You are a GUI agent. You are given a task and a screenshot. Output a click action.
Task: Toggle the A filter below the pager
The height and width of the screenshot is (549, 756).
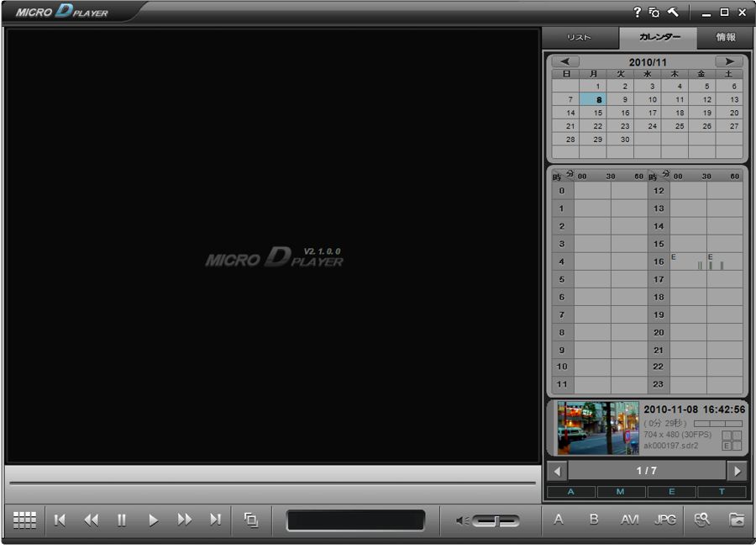(x=571, y=492)
